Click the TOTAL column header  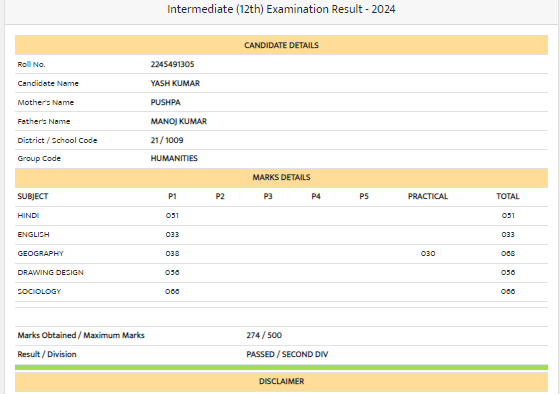point(508,196)
